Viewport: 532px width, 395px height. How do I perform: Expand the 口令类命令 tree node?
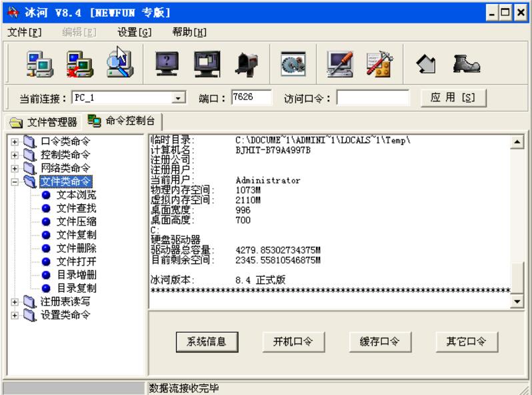coord(15,141)
